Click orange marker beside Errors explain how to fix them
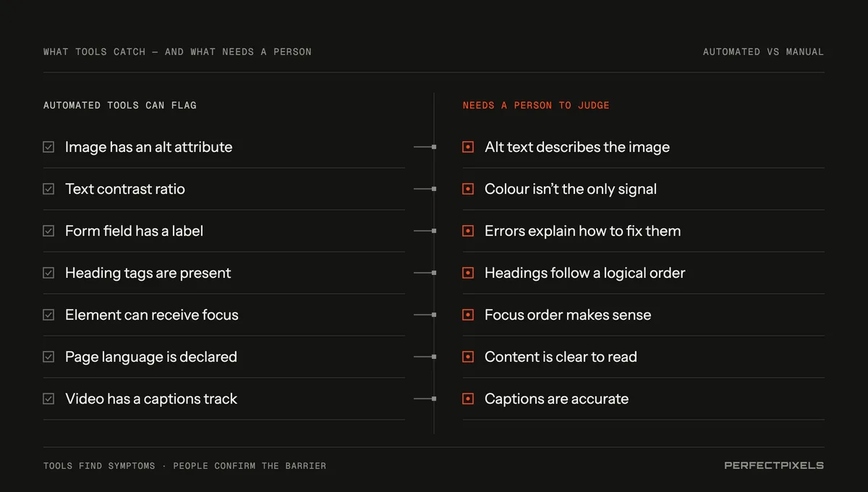This screenshot has width=868, height=492. [468, 231]
